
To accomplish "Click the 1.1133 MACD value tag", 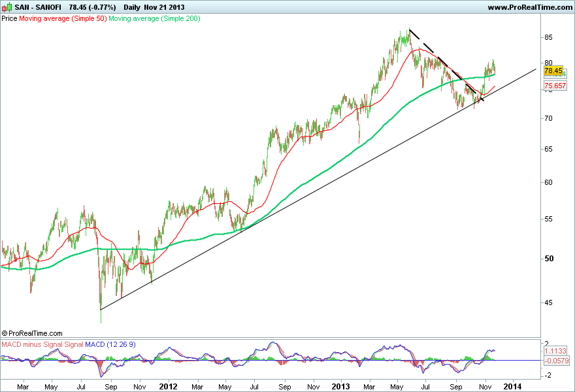I will click(x=555, y=351).
